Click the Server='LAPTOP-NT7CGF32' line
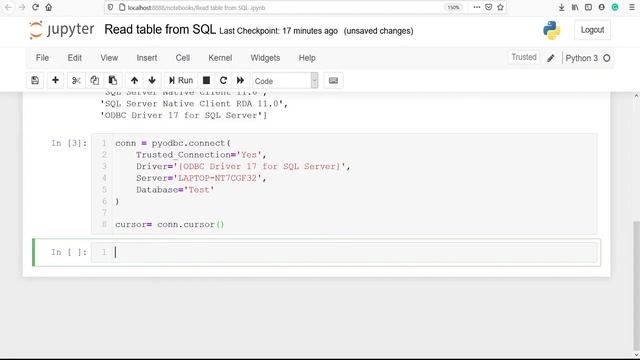Image resolution: width=640 pixels, height=360 pixels. pos(201,178)
